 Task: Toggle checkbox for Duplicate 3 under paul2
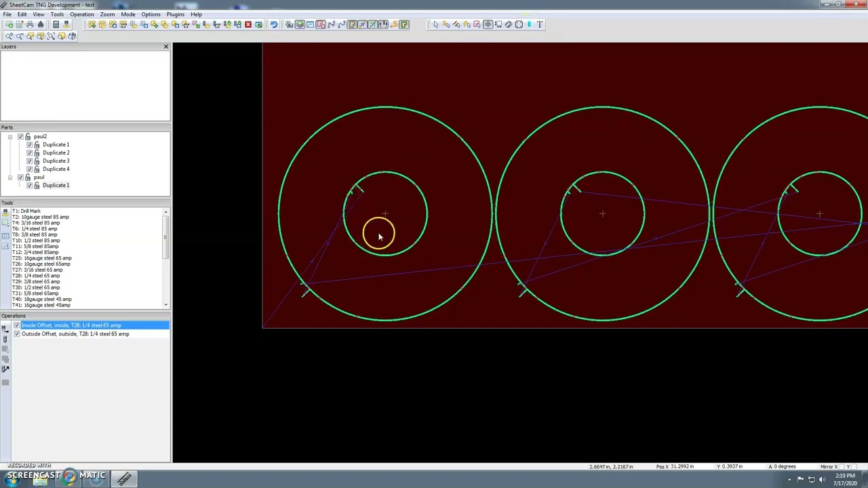[29, 161]
